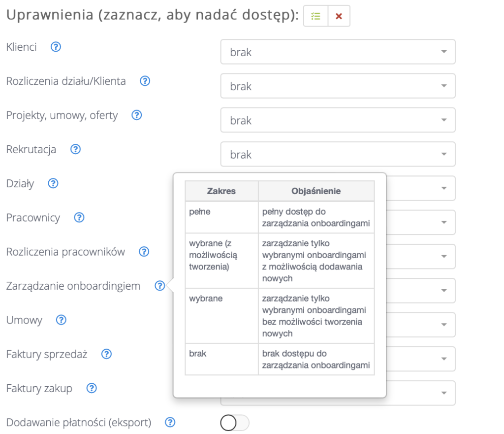The image size is (504, 434).
Task: Expand the Rekrutacja permission dropdown
Action: 338,154
